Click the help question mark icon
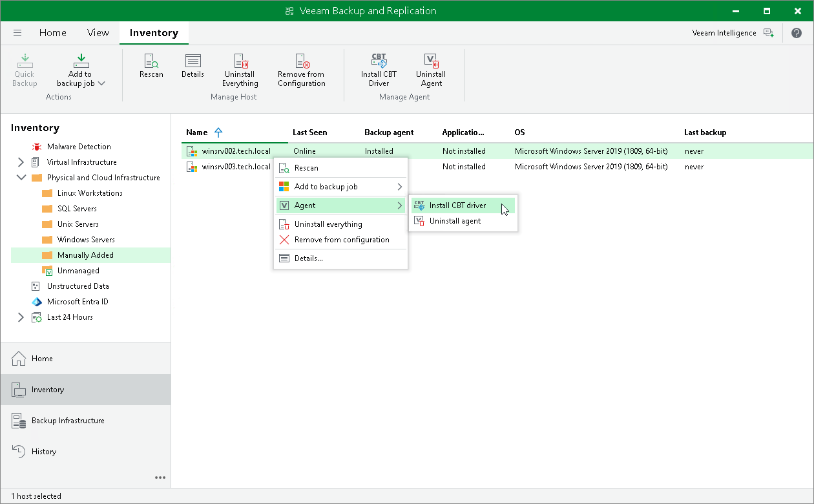This screenshot has height=504, width=814. (796, 33)
